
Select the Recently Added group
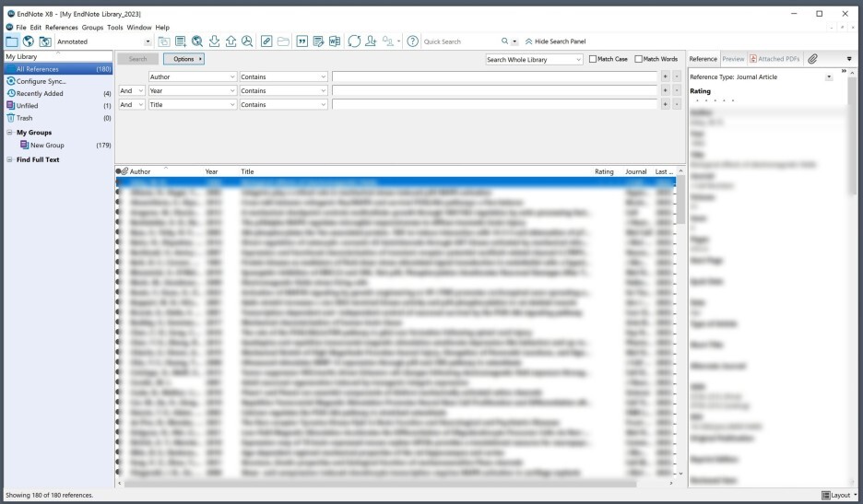(x=58, y=94)
